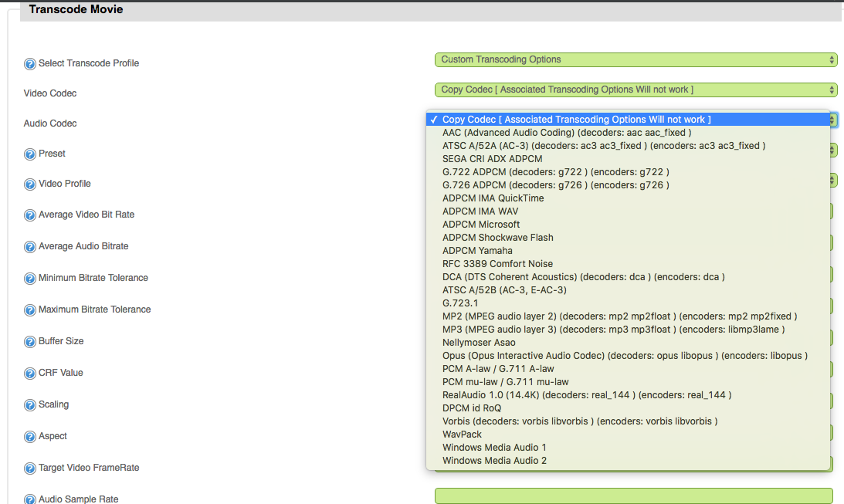
Task: Click help icon beside Video Profile
Action: pyautogui.click(x=30, y=184)
